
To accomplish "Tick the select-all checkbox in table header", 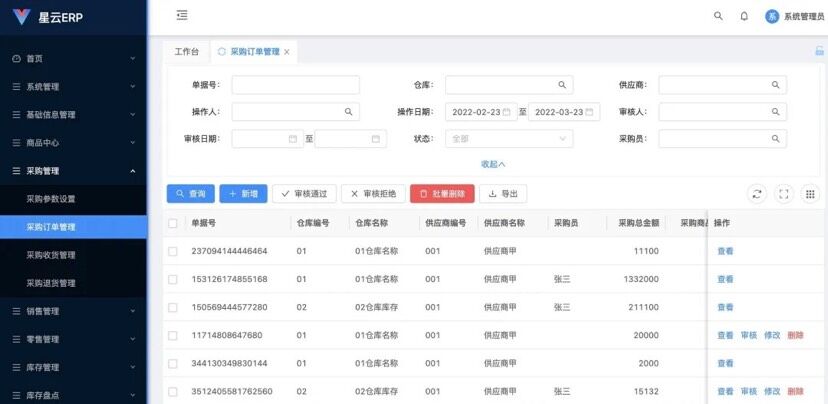I will pos(173,223).
